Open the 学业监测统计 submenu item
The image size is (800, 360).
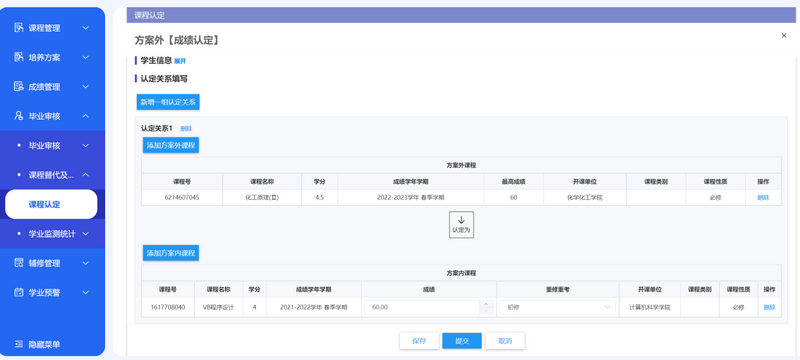[52, 234]
